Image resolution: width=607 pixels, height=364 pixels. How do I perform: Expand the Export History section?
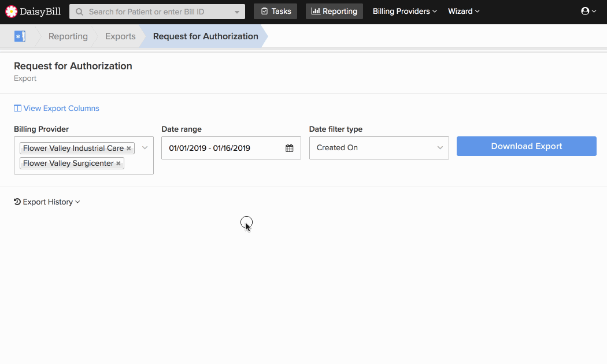tap(47, 202)
